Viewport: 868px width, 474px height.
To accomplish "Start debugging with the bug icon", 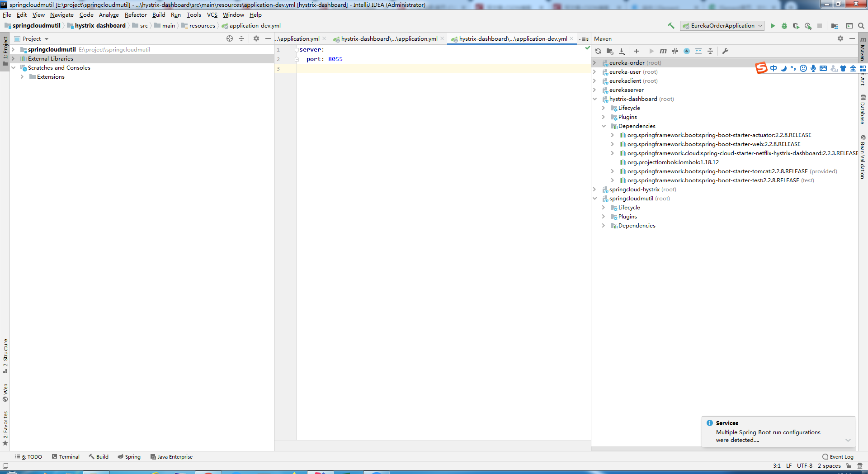I will tap(784, 26).
